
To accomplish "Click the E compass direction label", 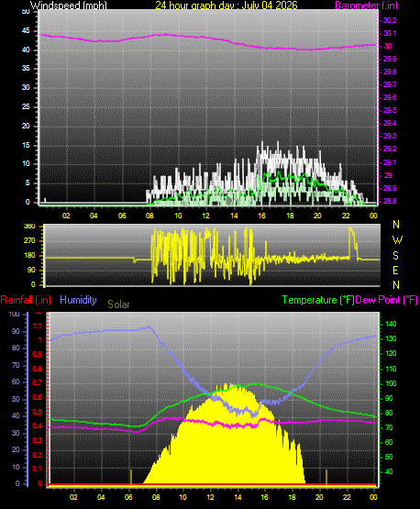I will coord(395,270).
